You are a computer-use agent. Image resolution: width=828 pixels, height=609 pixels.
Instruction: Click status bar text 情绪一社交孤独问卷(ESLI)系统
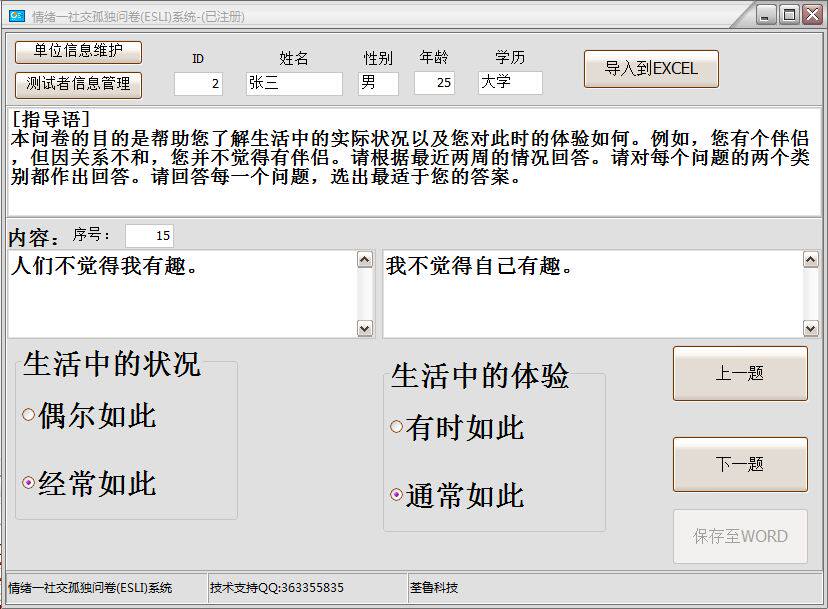pyautogui.click(x=90, y=588)
